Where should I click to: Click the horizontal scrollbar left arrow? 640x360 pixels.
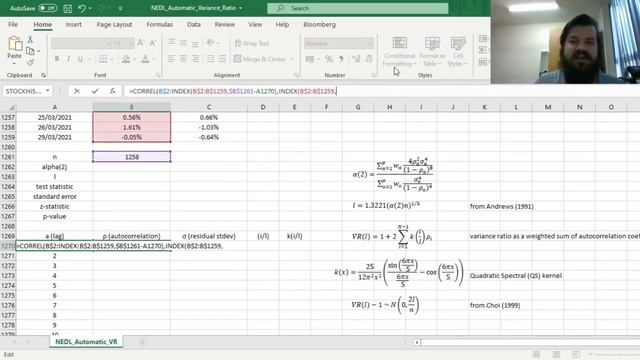click(x=417, y=342)
